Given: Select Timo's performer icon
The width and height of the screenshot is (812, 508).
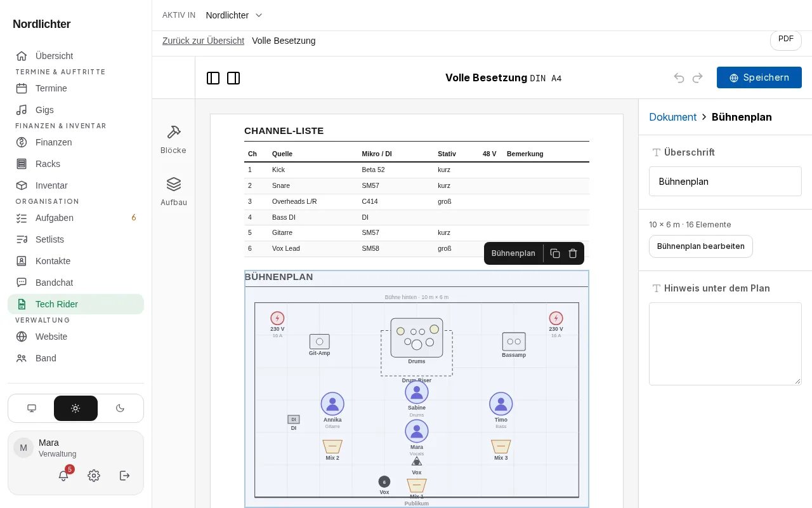Looking at the screenshot, I should point(501,404).
